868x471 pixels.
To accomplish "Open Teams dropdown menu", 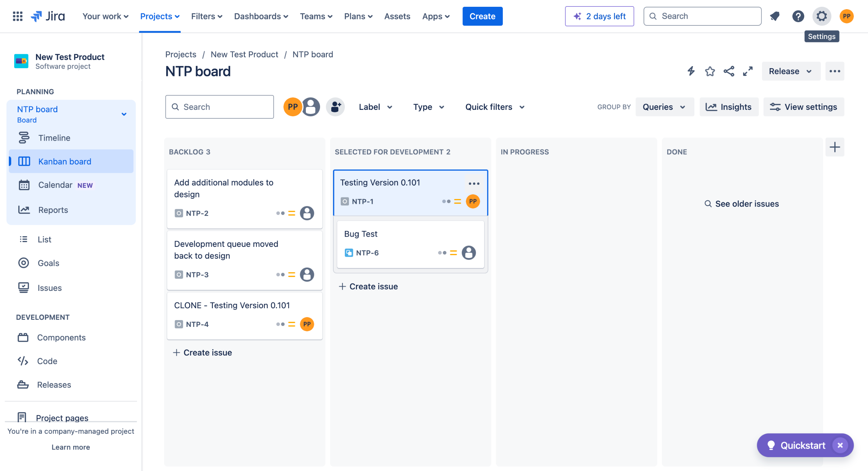I will [316, 16].
